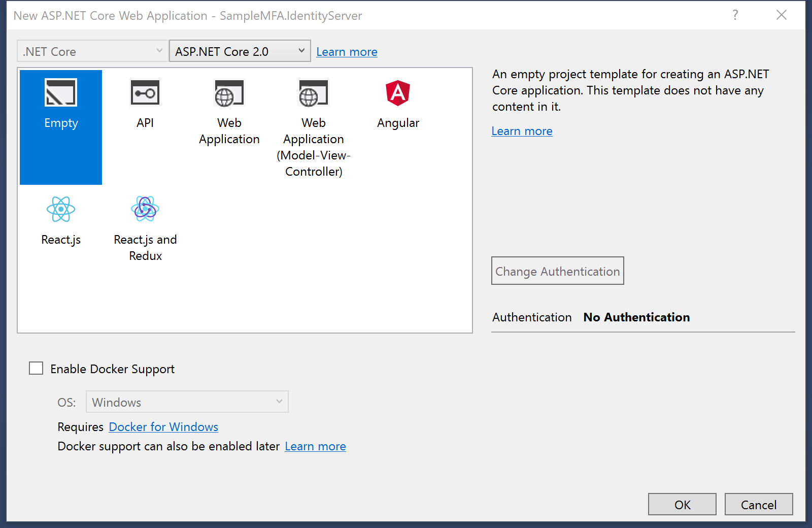Open the dialog help with the question mark
The height and width of the screenshot is (528, 812).
tap(735, 15)
